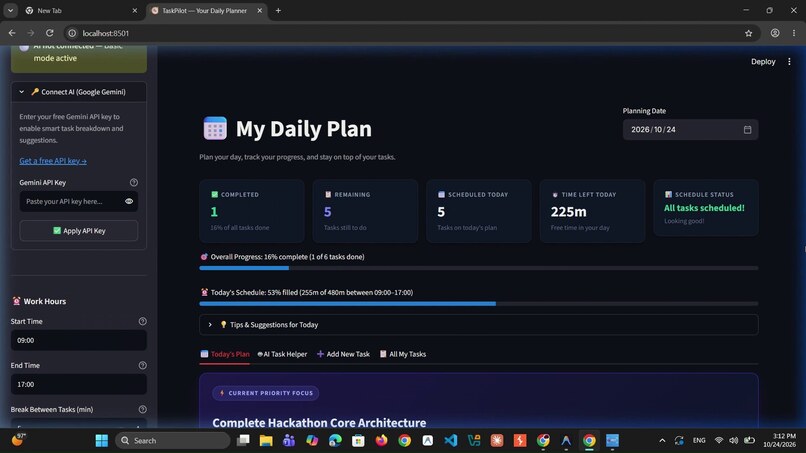Click the Schedule Status card
The width and height of the screenshot is (806, 453).
(706, 208)
